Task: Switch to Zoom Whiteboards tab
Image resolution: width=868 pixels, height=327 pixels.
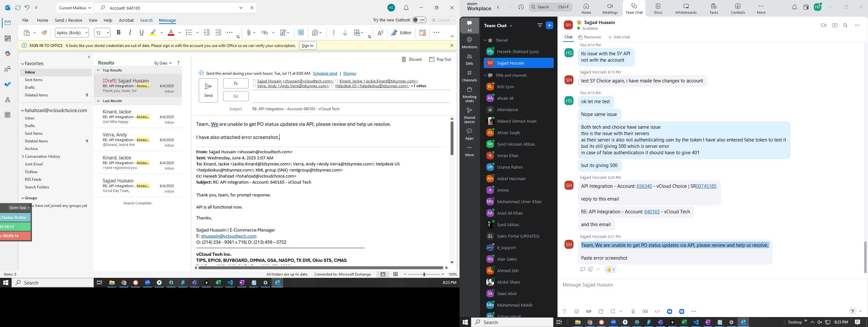Action: (x=686, y=9)
